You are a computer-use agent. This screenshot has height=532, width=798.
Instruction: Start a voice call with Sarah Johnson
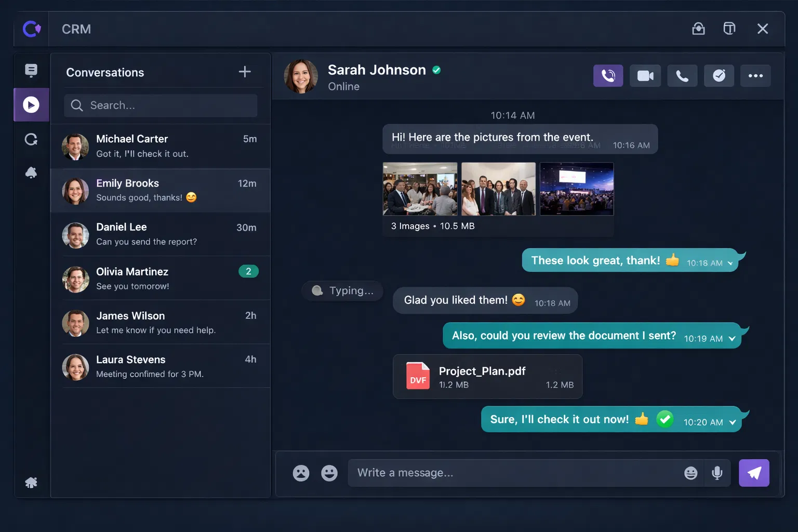click(x=608, y=75)
